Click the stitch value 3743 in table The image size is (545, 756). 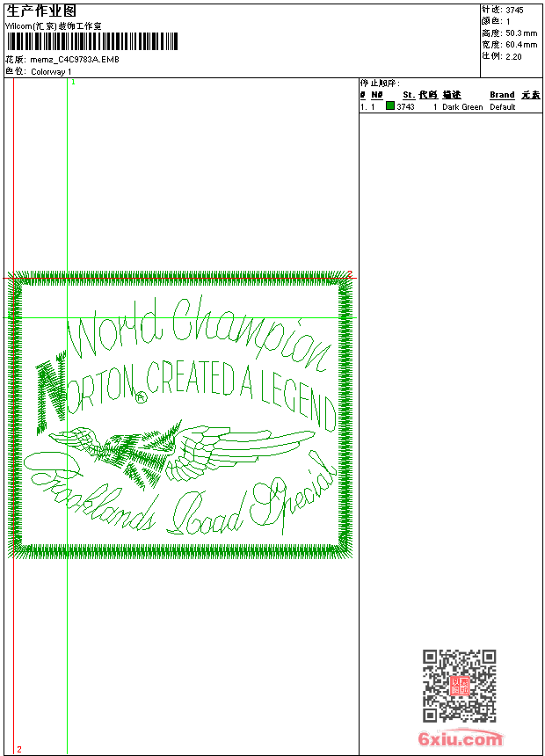(x=405, y=107)
